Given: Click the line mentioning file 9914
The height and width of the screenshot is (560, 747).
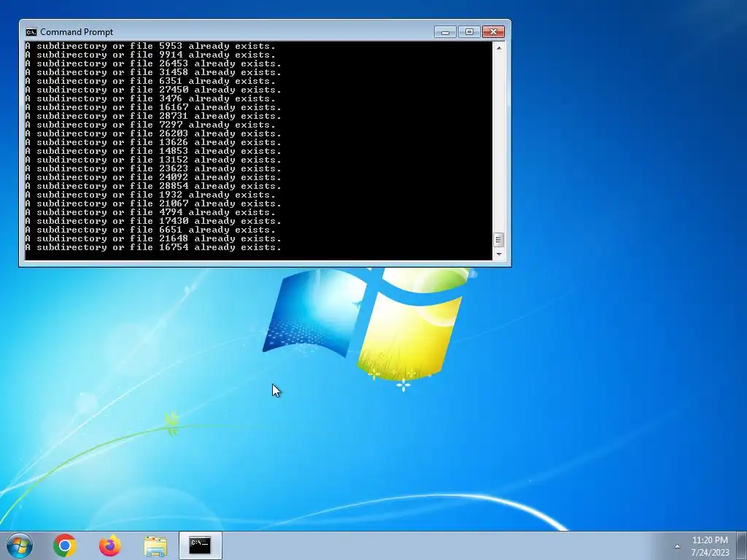Looking at the screenshot, I should tap(150, 55).
